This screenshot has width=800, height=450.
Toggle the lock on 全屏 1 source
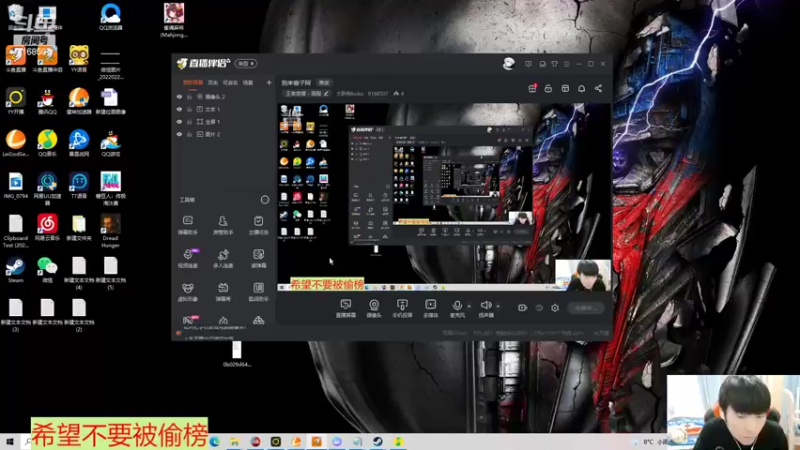click(189, 122)
